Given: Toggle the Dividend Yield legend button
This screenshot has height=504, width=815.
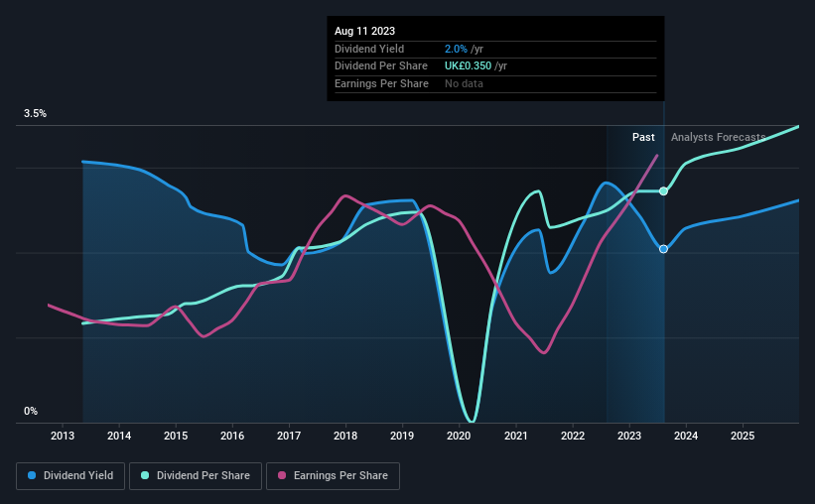Looking at the screenshot, I should [x=70, y=476].
